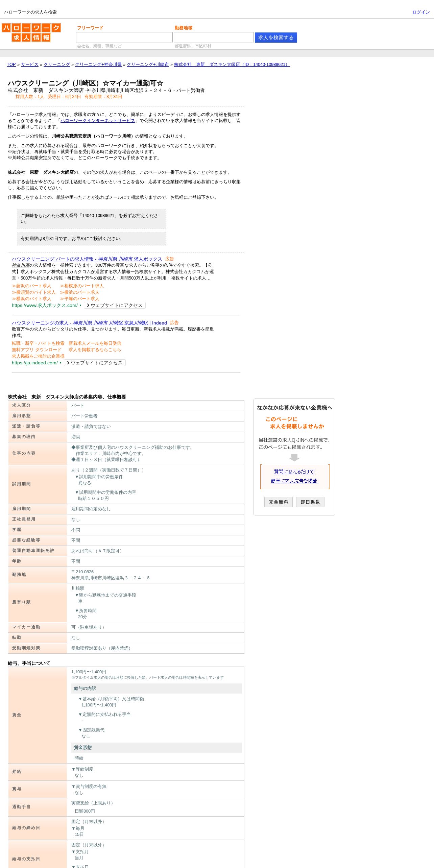Focus the 勤務地域 input field
Screen dimensions: 434x868
tap(214, 37)
